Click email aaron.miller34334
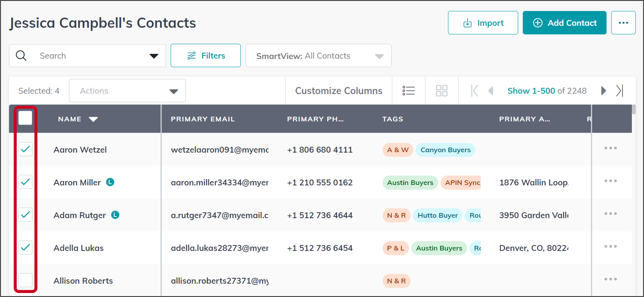 click(220, 182)
